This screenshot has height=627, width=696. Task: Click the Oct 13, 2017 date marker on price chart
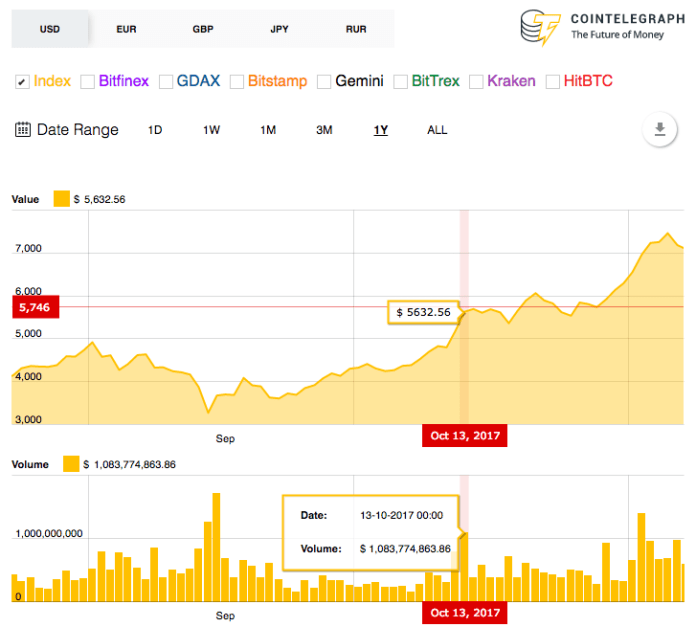pos(464,435)
